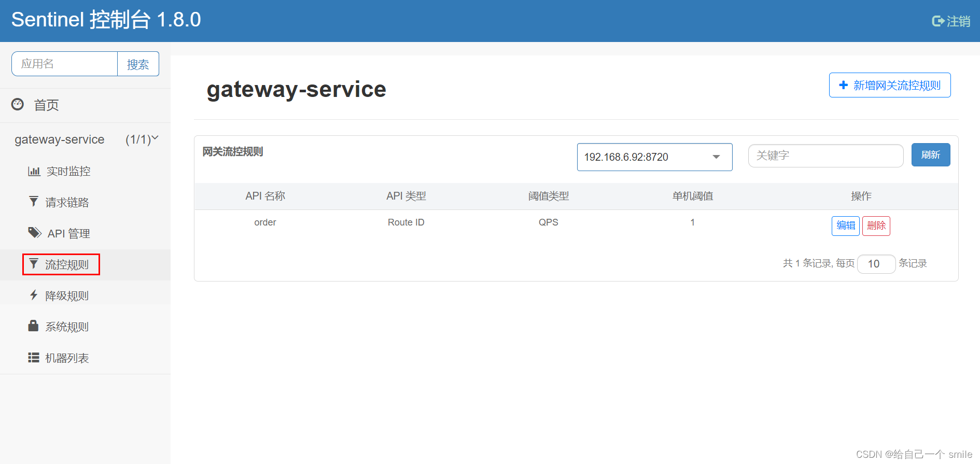Click the Route ID cell

406,222
